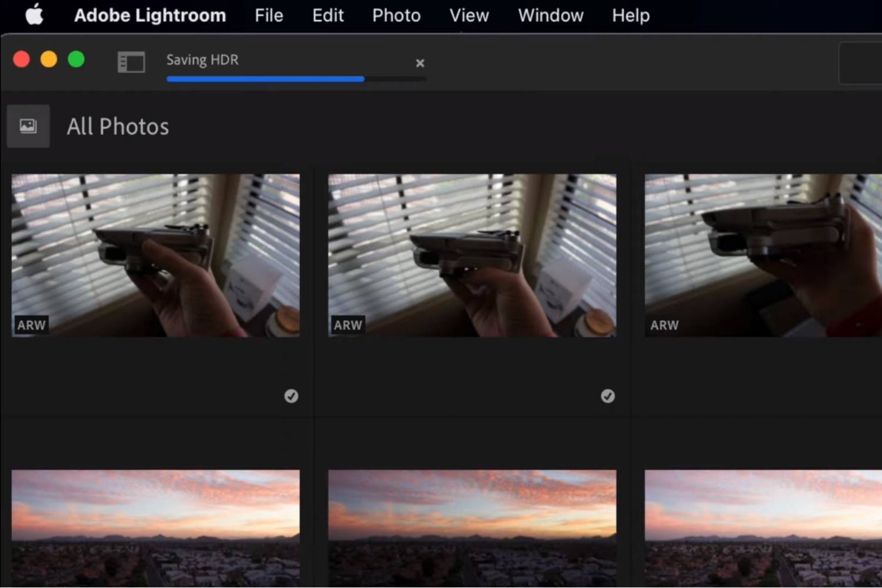
Task: Click ARW badge on third drone photo
Action: tap(664, 325)
